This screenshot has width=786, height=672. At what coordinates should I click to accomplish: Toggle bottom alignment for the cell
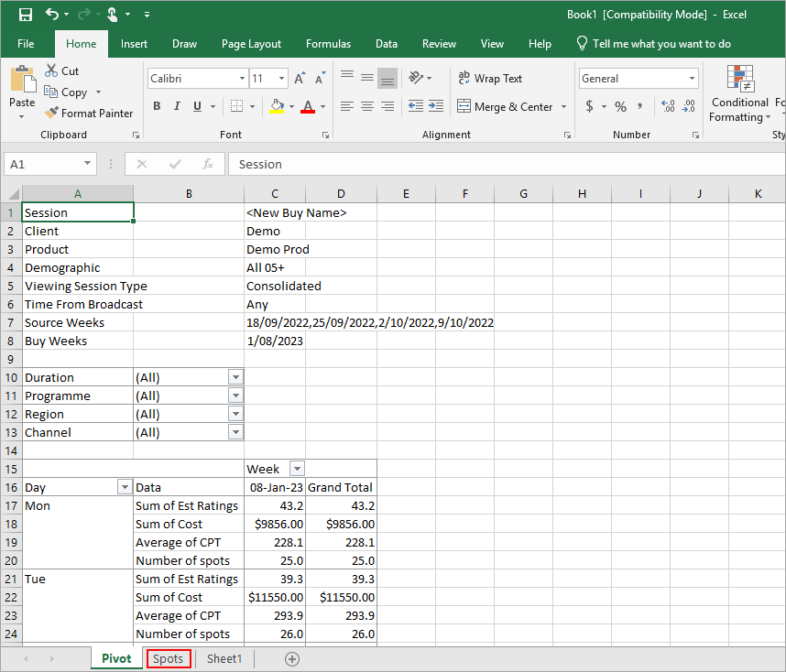388,78
